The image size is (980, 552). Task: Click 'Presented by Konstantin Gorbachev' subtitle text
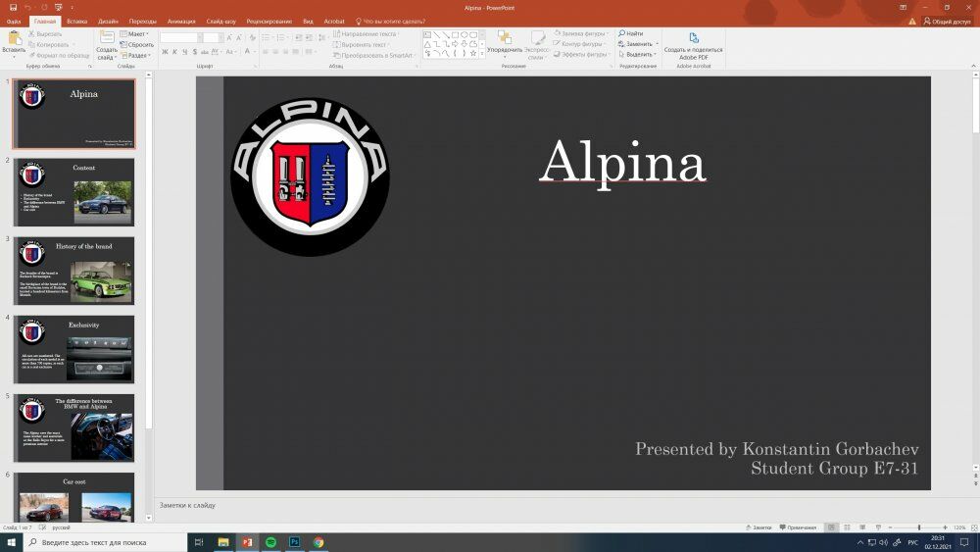coord(777,449)
